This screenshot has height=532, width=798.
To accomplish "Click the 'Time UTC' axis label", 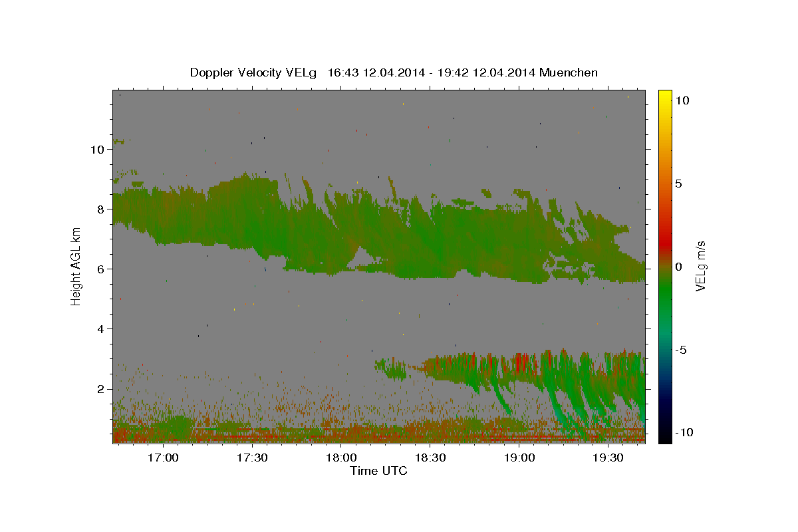I will (x=378, y=471).
